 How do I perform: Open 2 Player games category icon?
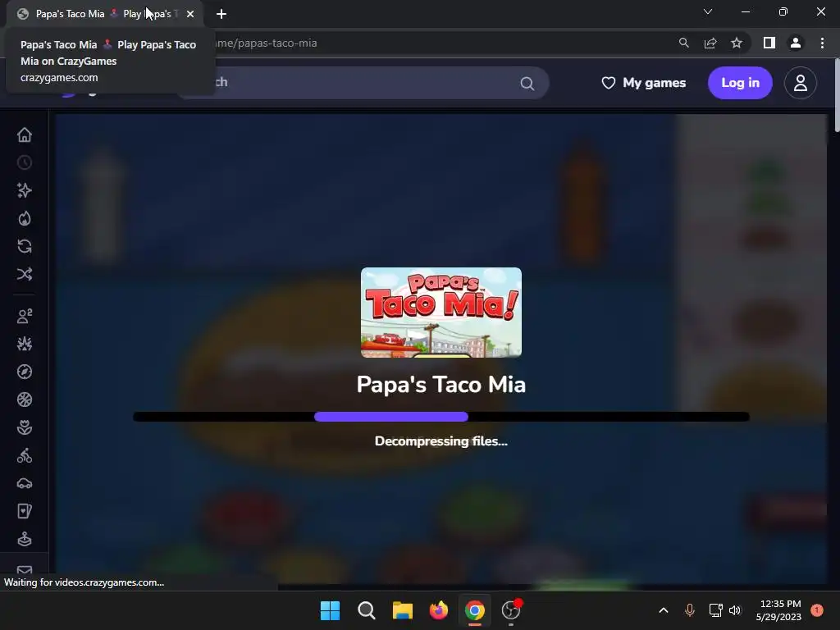(25, 316)
